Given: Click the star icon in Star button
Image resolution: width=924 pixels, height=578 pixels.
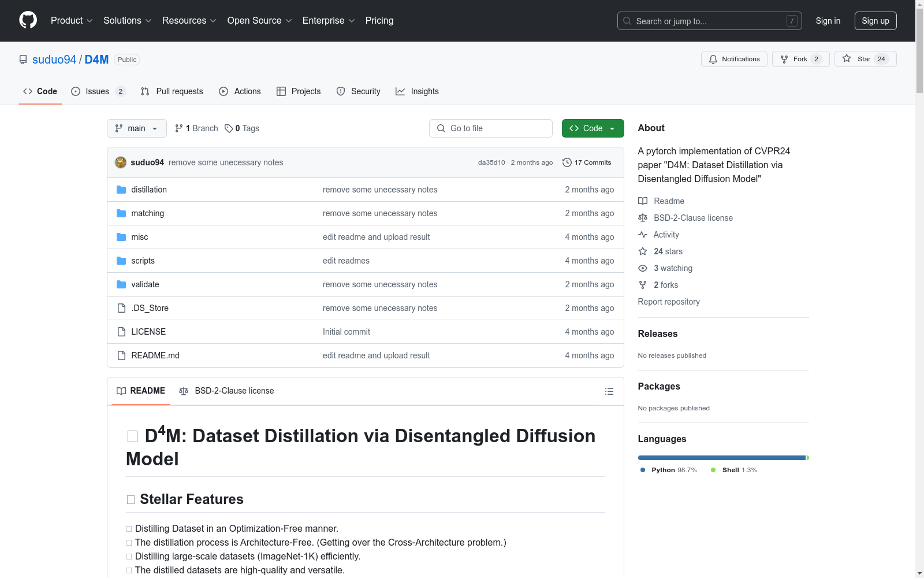Looking at the screenshot, I should 847,58.
